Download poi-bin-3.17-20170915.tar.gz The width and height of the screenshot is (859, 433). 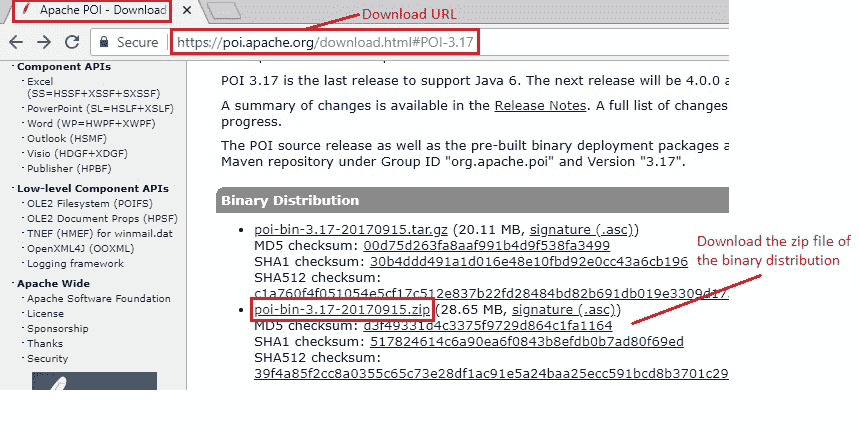[x=351, y=230]
